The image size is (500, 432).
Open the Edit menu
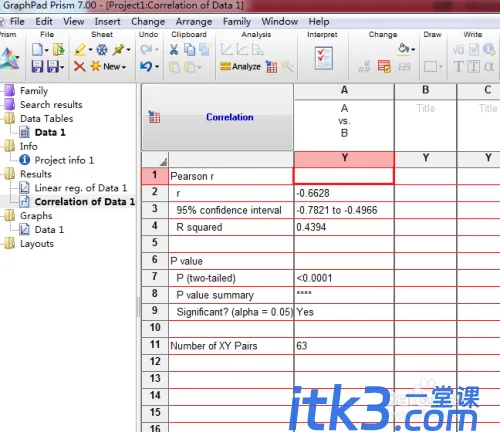[44, 22]
